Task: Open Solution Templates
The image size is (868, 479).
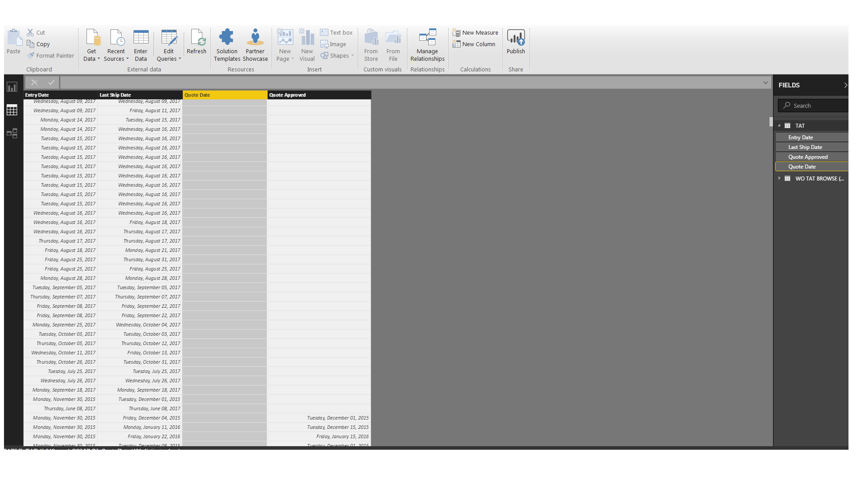Action: tap(227, 45)
